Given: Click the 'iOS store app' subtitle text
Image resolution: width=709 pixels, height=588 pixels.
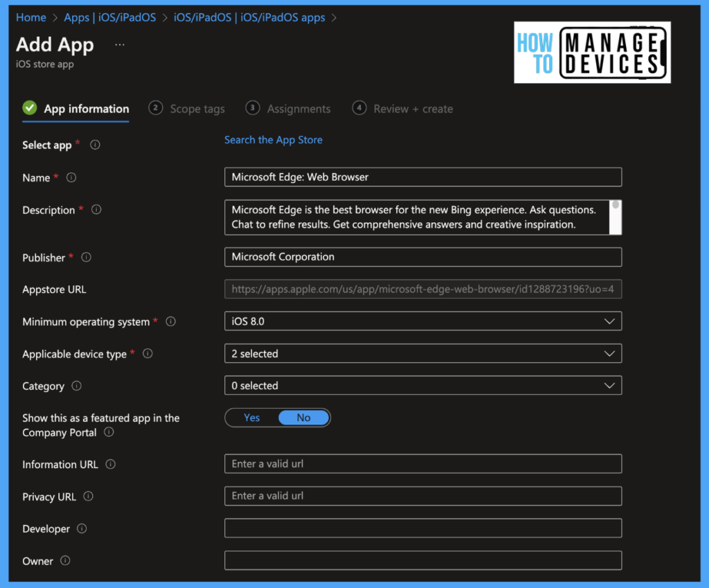Looking at the screenshot, I should 45,64.
